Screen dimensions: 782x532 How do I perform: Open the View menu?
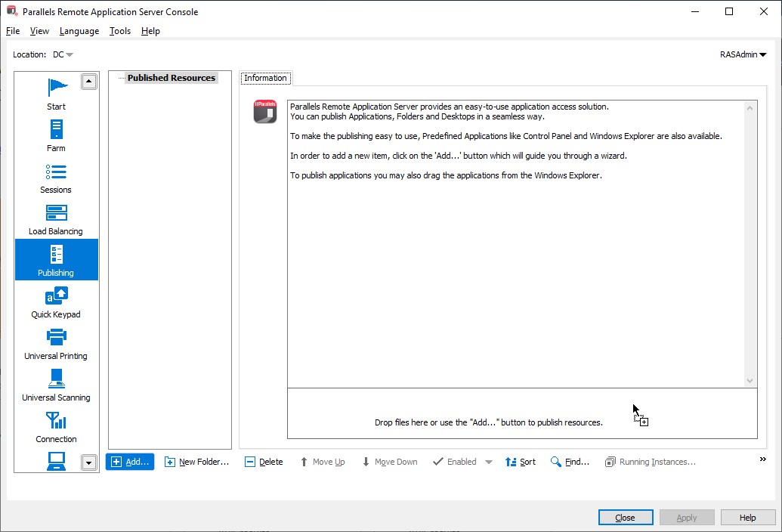[x=39, y=31]
